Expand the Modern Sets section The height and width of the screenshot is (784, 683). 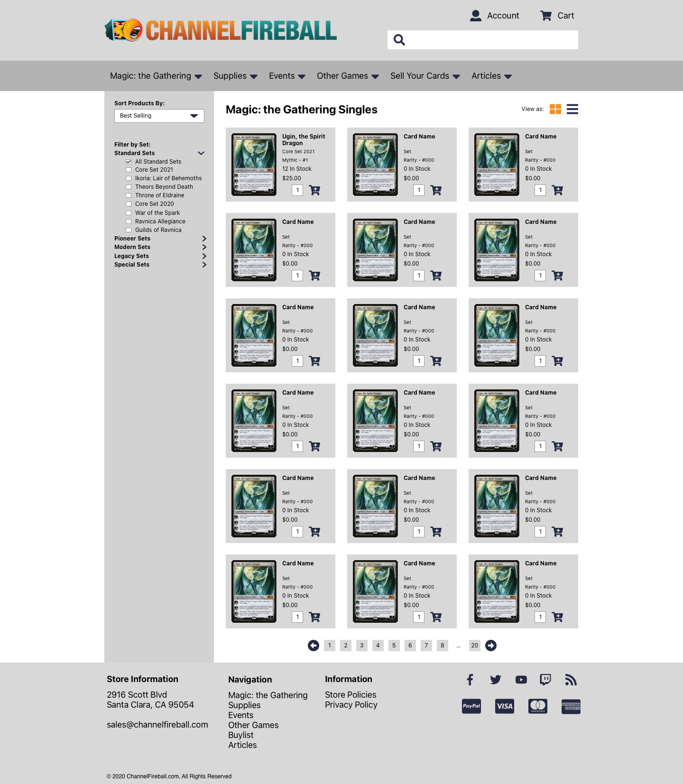click(x=204, y=247)
